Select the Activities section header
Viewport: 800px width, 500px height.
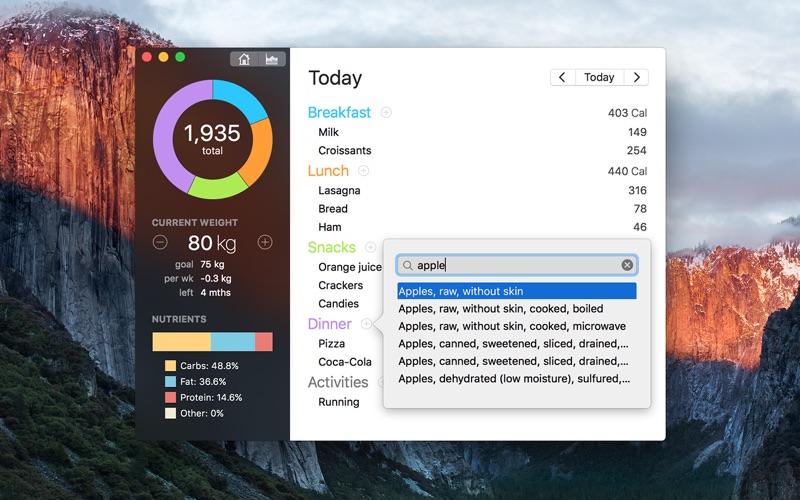[x=338, y=382]
